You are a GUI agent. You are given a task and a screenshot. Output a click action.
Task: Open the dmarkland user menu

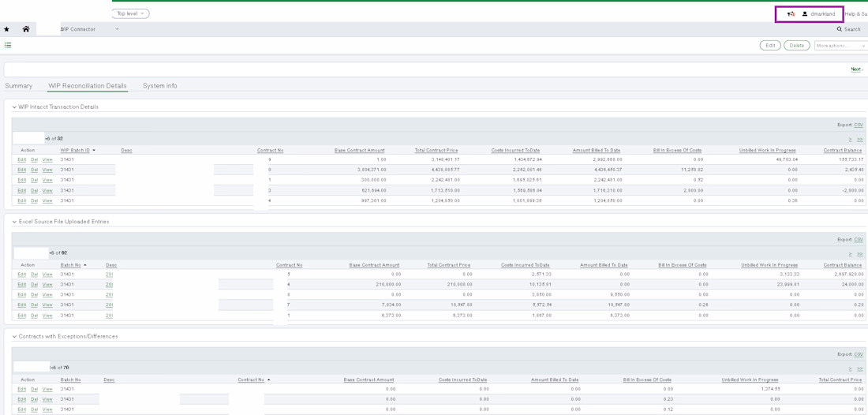point(822,14)
